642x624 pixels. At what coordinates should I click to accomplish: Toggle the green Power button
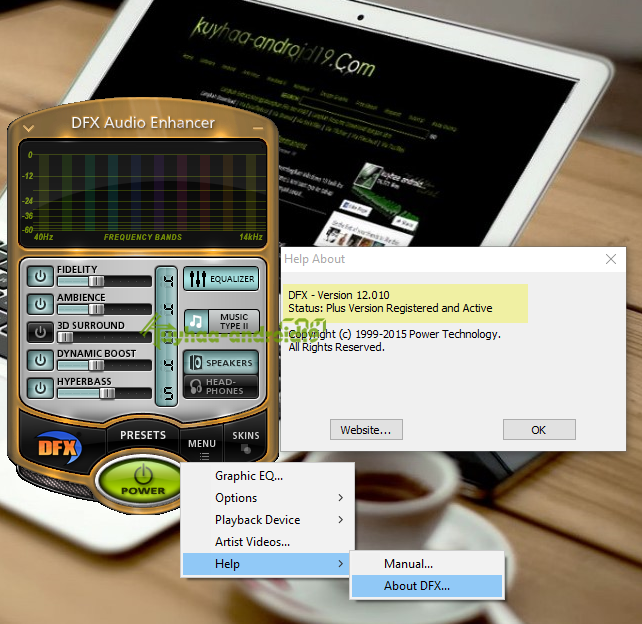point(142,481)
